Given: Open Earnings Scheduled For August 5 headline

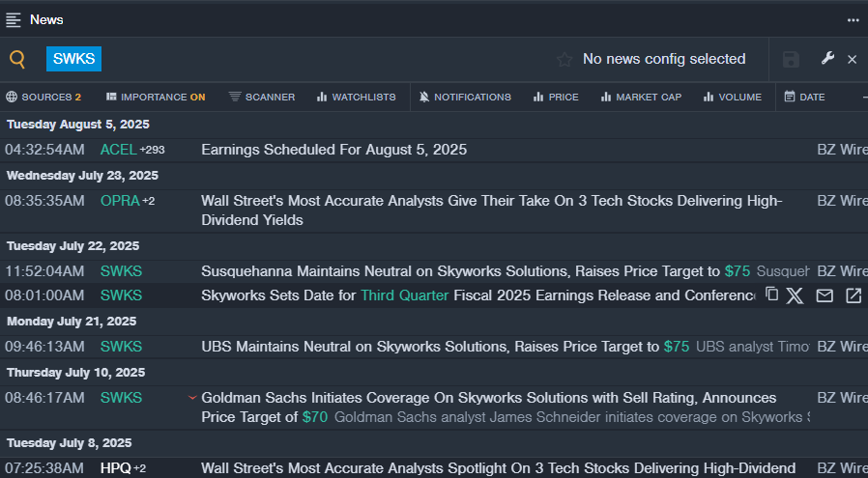Looking at the screenshot, I should coord(333,150).
